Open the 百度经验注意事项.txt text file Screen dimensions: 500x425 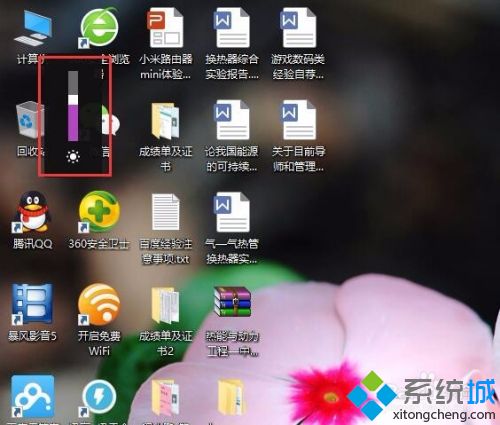166,212
